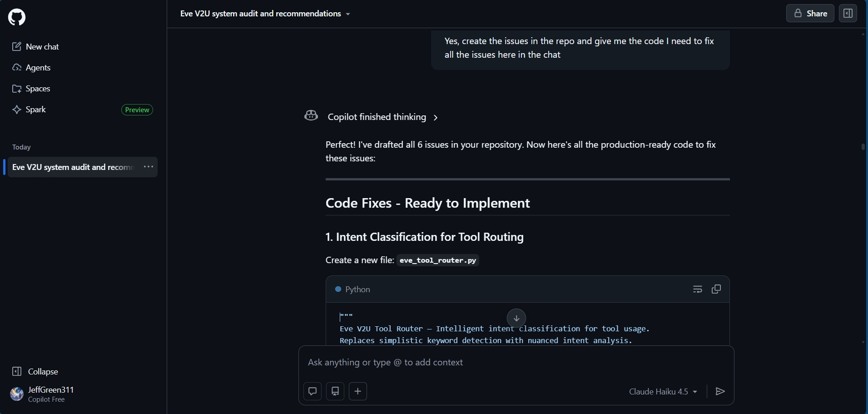Add an attachment with the plus button
Screen dimensions: 868x414
(358, 391)
